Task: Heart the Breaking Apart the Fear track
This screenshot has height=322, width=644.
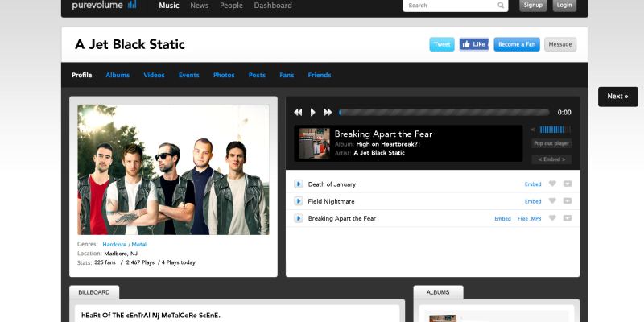Action: point(552,218)
